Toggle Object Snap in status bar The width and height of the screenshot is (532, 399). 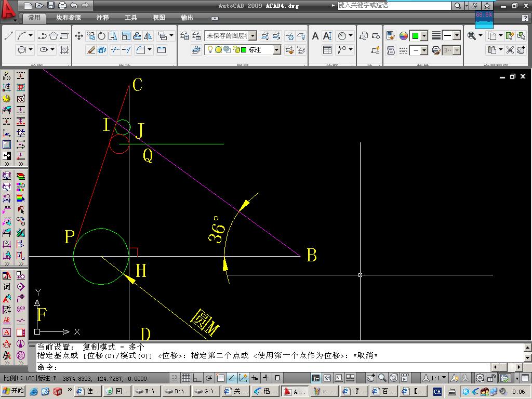point(220,378)
